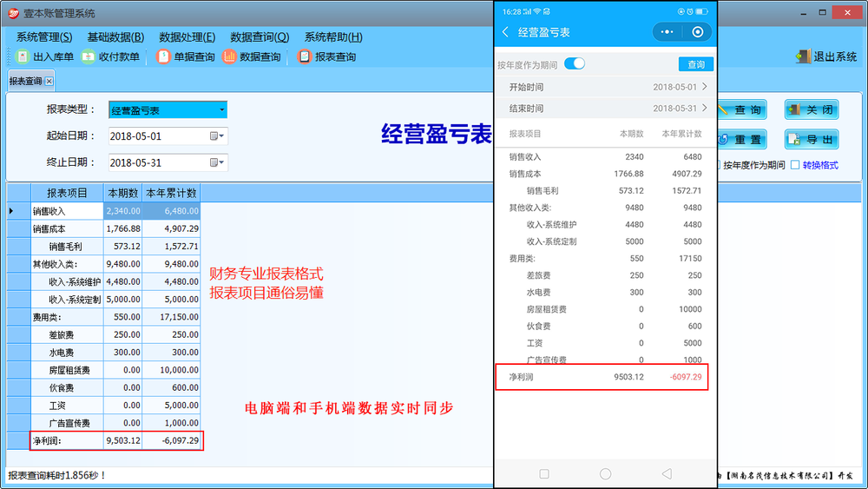Screen dimensions: 868x489
Task: Click 收入-系统维护 in the desktop table
Action: click(x=67, y=282)
